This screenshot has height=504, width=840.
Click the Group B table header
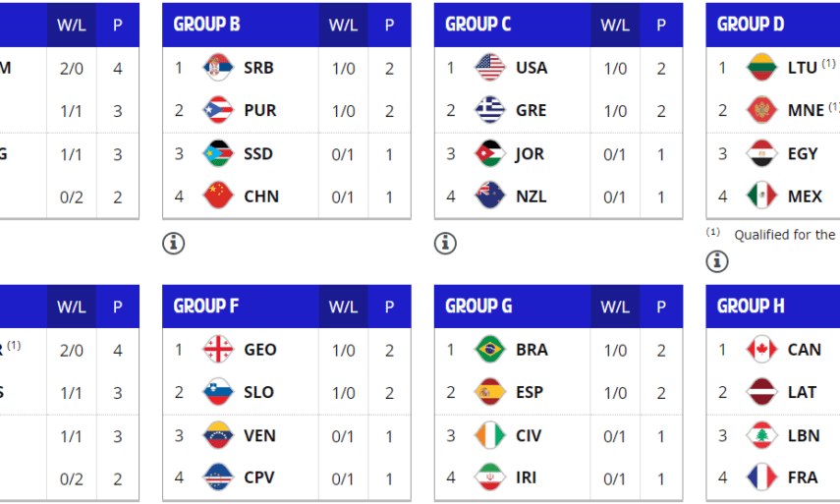pos(207,25)
